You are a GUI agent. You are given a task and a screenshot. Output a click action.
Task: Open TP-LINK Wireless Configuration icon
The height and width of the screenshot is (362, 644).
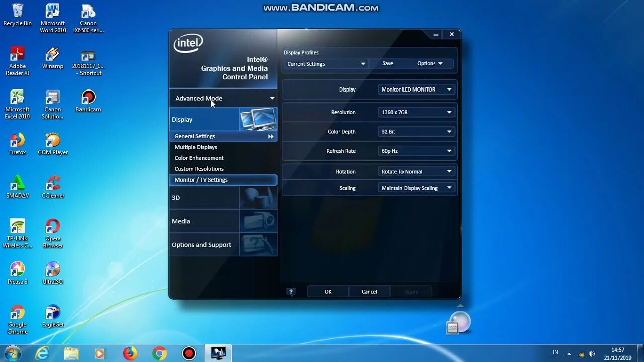(17, 234)
